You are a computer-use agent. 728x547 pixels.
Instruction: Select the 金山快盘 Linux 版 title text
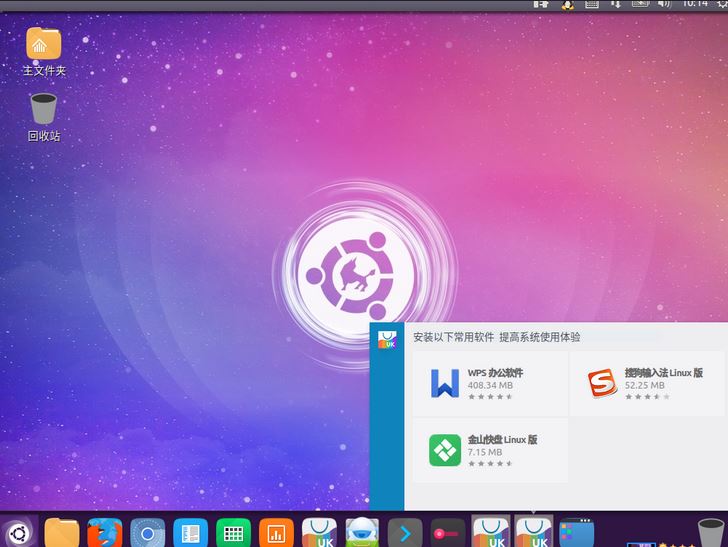(502, 439)
